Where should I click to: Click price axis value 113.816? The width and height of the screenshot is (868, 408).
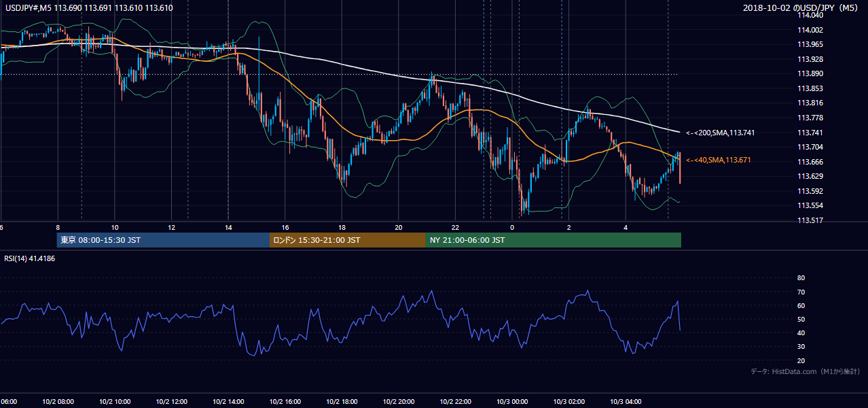tap(810, 103)
